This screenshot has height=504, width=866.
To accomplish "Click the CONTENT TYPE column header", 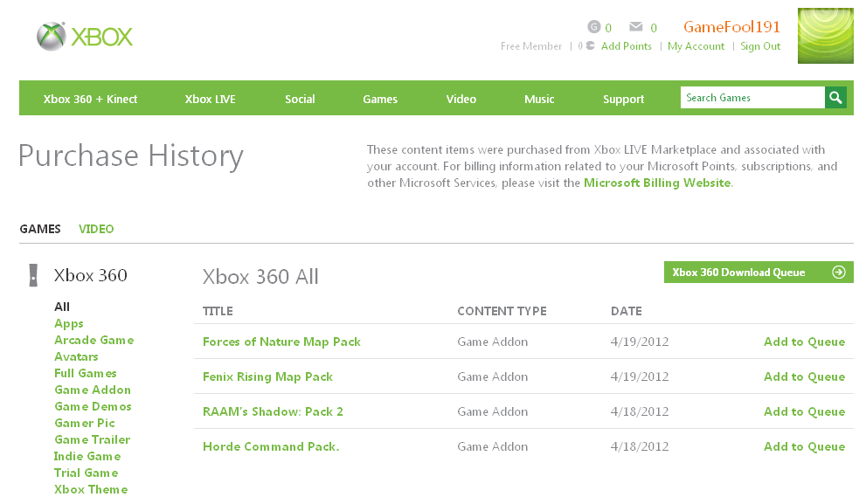I will coord(502,311).
